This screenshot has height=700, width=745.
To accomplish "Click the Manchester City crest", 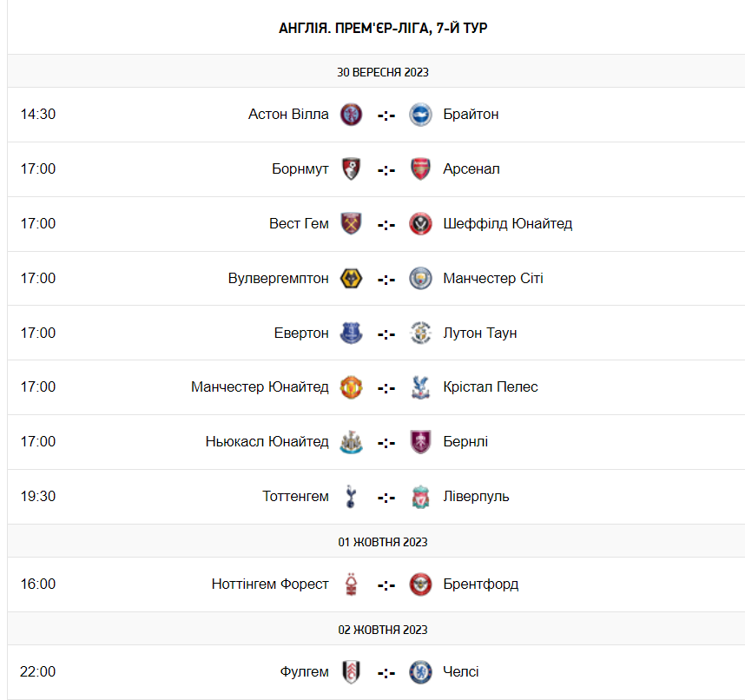I will point(421,279).
